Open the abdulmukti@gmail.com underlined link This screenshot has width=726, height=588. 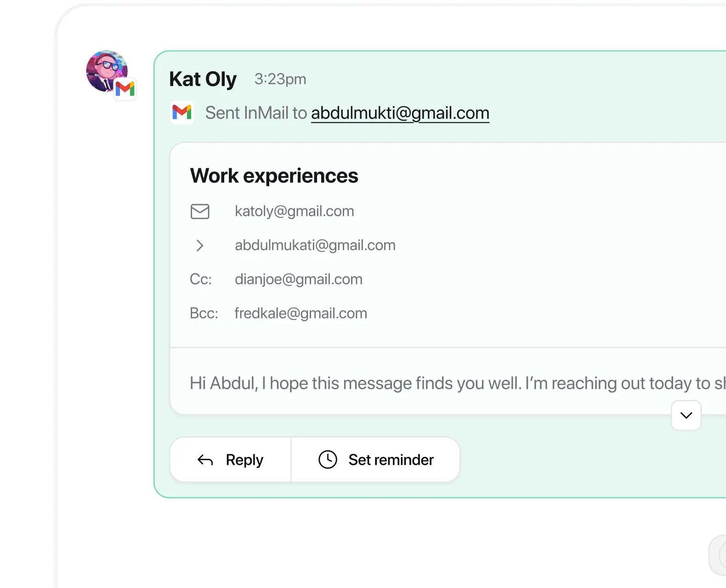[x=400, y=113]
